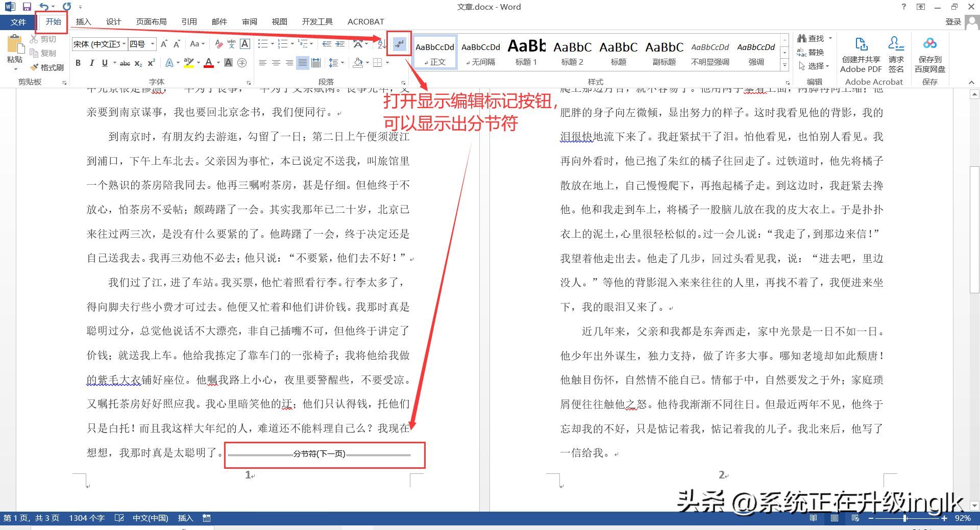Switch to the ACROBAT tab
The width and height of the screenshot is (980, 530).
click(365, 22)
